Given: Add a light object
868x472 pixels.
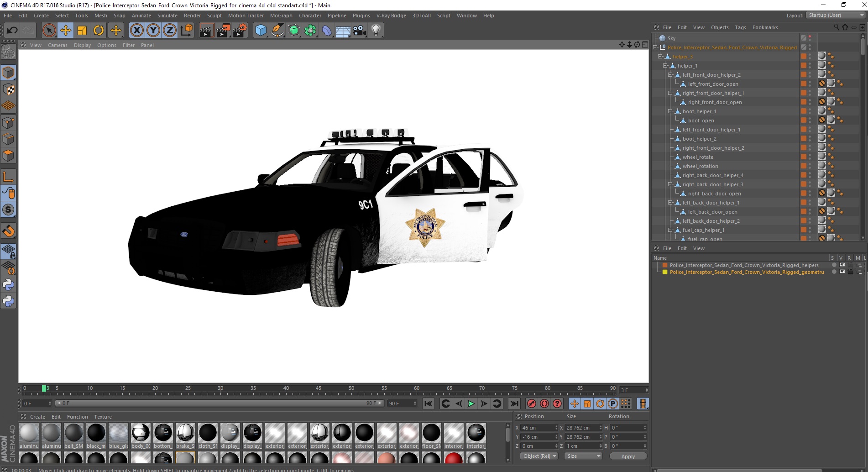Looking at the screenshot, I should click(x=376, y=31).
